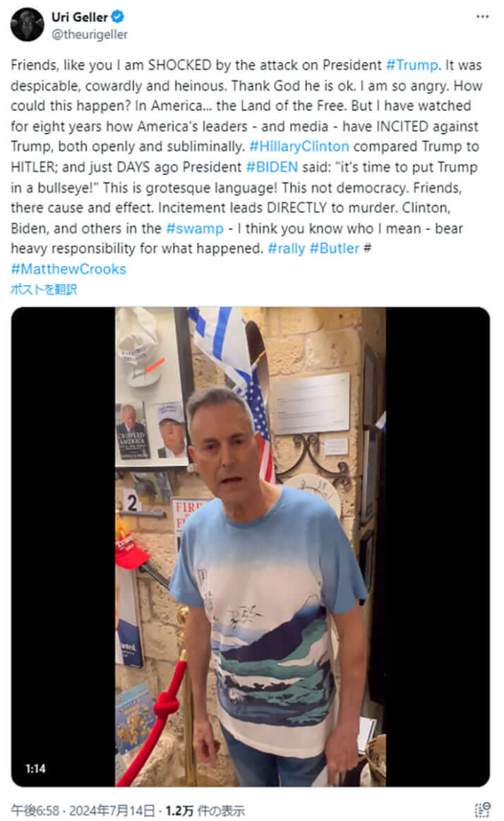The height and width of the screenshot is (821, 504).
Task: Click the icon beside the view count
Action: click(483, 810)
